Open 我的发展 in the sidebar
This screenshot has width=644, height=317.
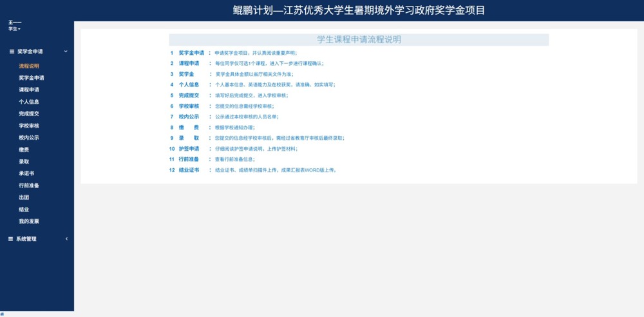click(x=29, y=221)
